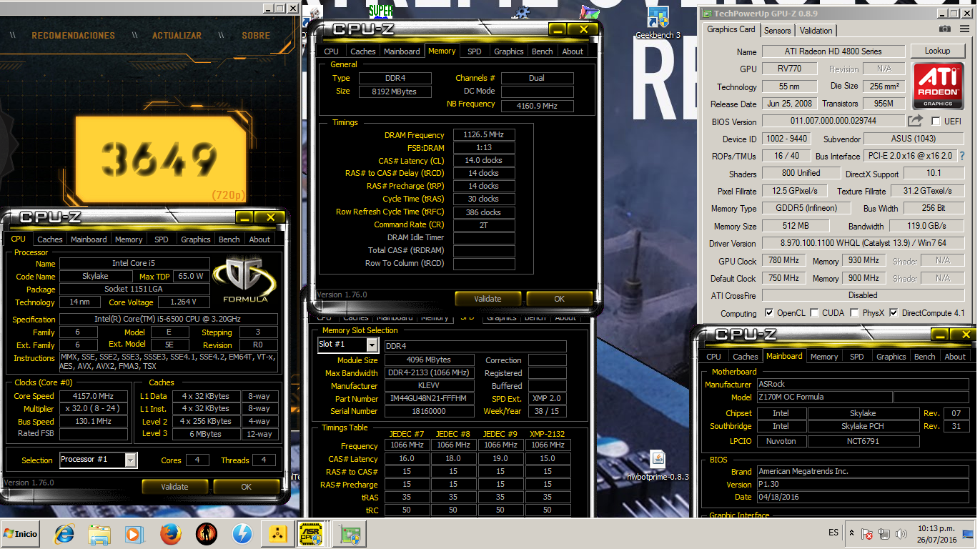Open Mainboard tab in CPU-Z Memory window
This screenshot has height=549, width=980.
coord(402,51)
